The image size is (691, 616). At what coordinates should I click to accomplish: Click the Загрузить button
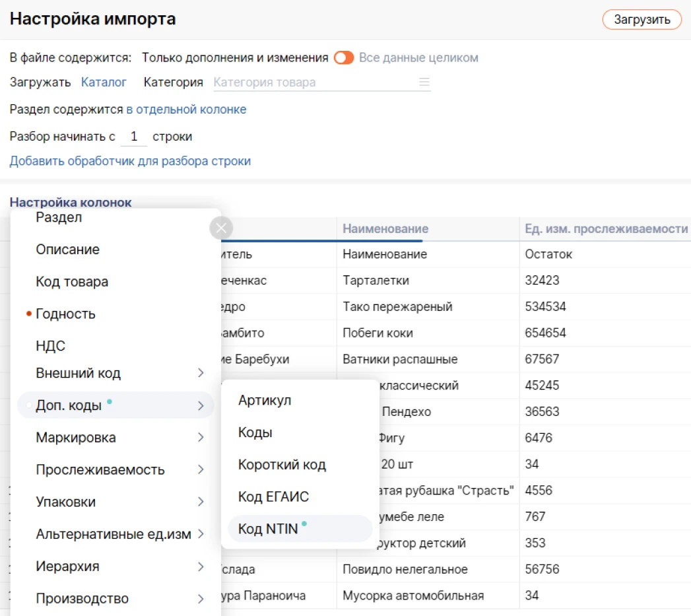point(642,20)
